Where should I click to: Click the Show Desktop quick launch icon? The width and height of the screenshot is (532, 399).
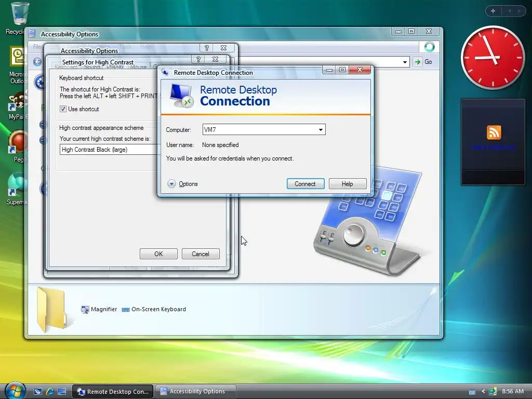pos(62,392)
